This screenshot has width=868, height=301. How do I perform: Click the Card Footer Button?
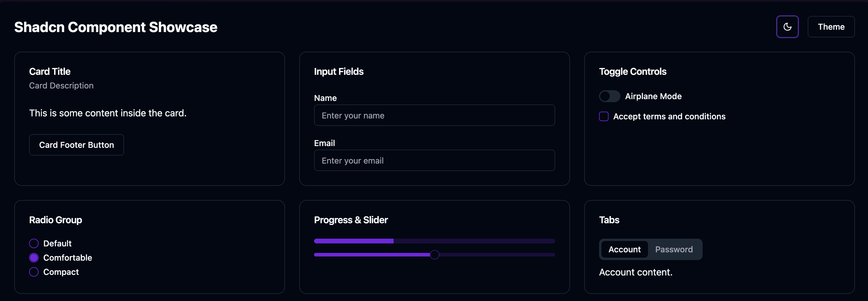pyautogui.click(x=77, y=145)
